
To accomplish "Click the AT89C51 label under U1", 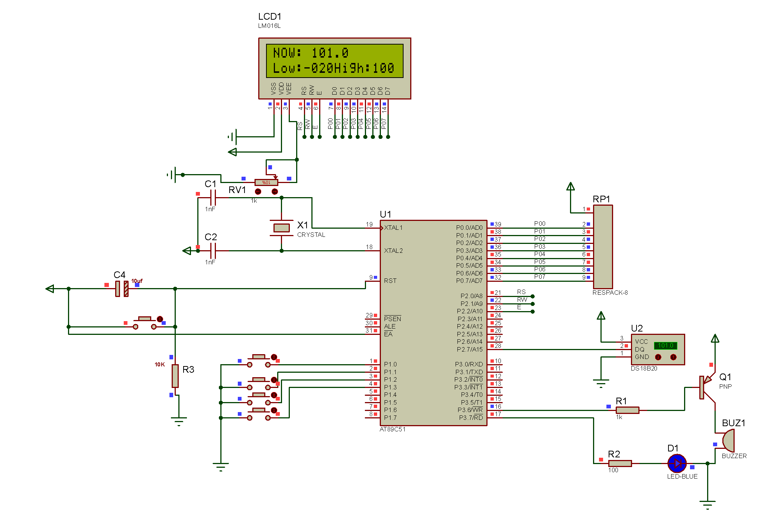I will coord(392,430).
